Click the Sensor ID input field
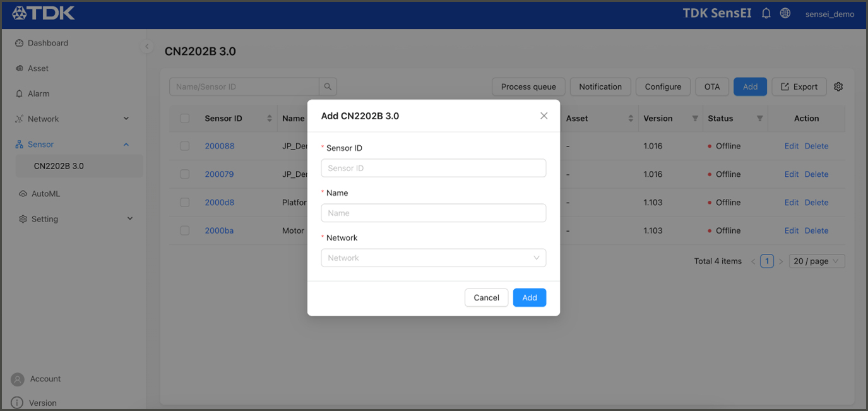 [434, 168]
